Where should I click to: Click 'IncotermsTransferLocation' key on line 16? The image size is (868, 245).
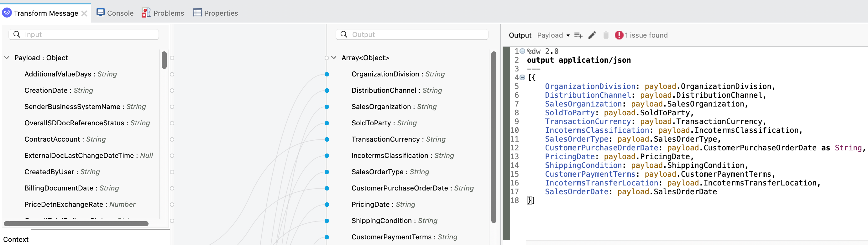pos(601,183)
